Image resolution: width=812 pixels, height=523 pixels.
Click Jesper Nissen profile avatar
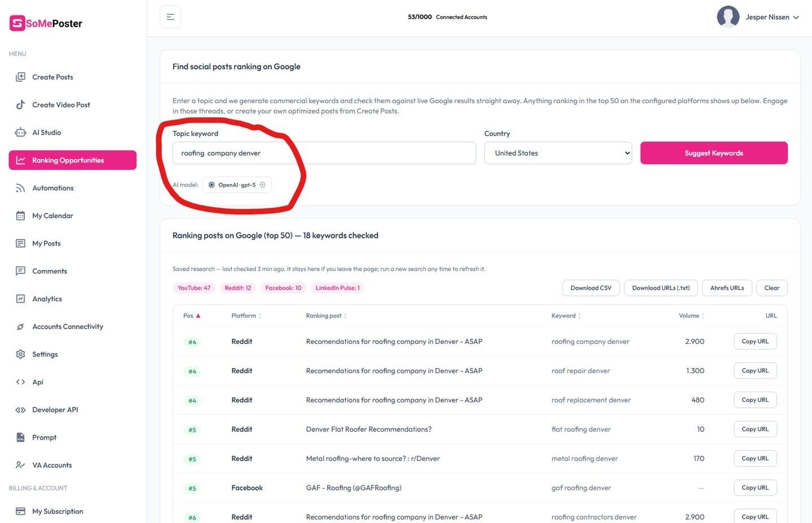click(x=728, y=17)
